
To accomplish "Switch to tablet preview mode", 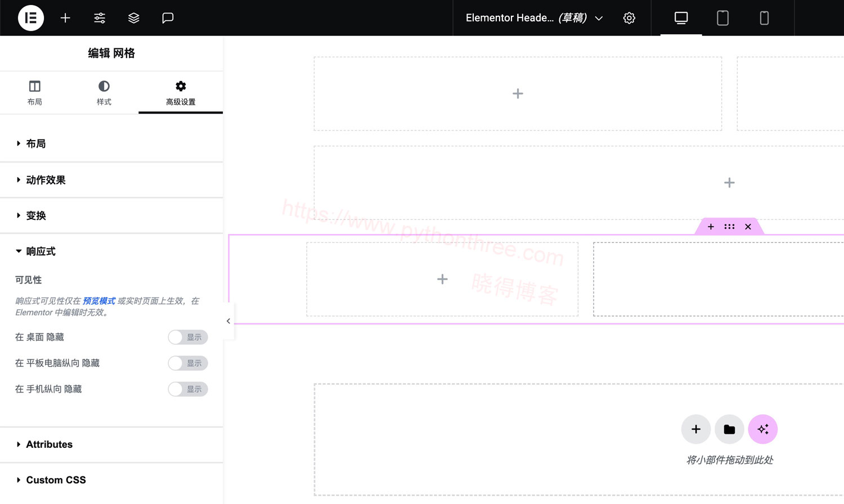I will [722, 18].
